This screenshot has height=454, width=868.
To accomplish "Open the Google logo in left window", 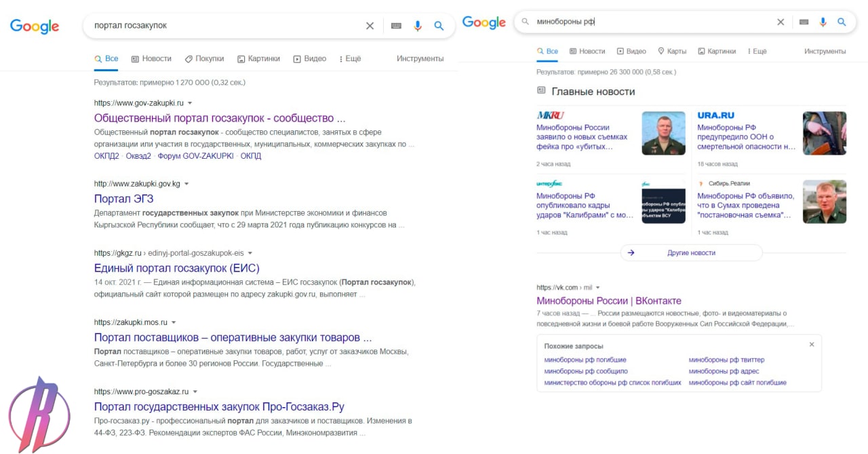I will tap(35, 26).
